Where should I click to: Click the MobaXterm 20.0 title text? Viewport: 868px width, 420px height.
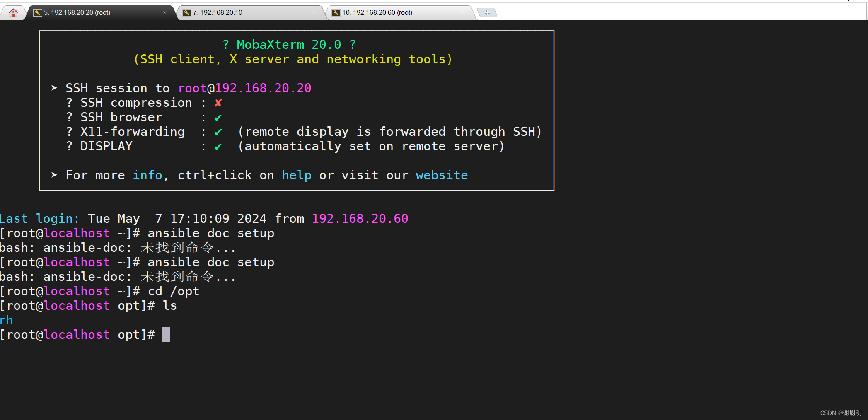pyautogui.click(x=289, y=45)
